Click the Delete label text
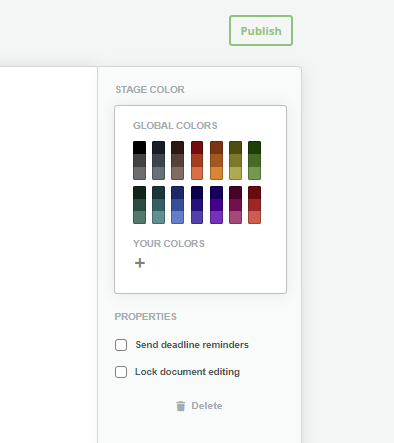Viewport: 394px width, 443px height. coord(207,406)
